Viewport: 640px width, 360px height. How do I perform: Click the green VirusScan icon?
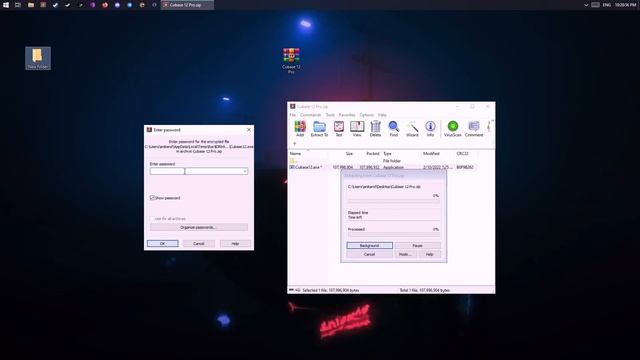click(452, 129)
